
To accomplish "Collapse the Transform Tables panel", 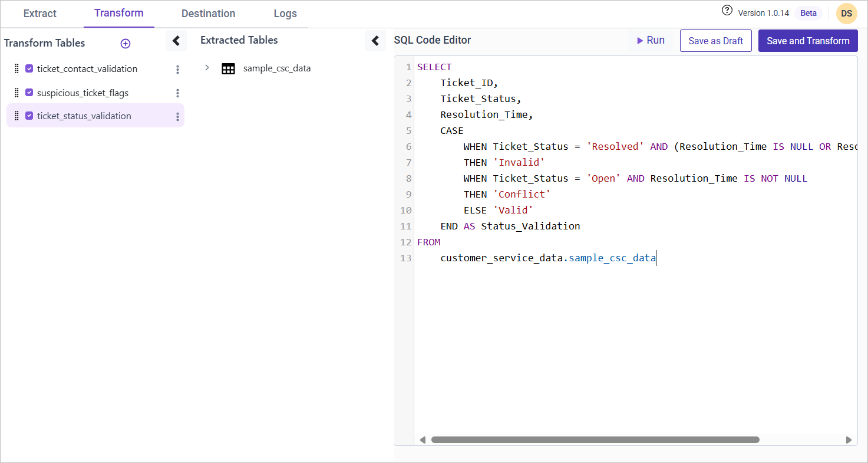I will click(x=176, y=41).
